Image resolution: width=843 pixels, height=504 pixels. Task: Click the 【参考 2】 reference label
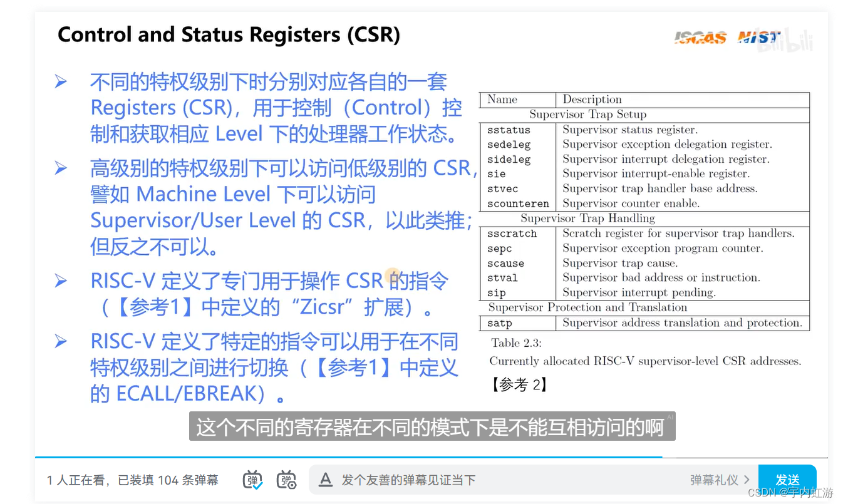(x=519, y=384)
